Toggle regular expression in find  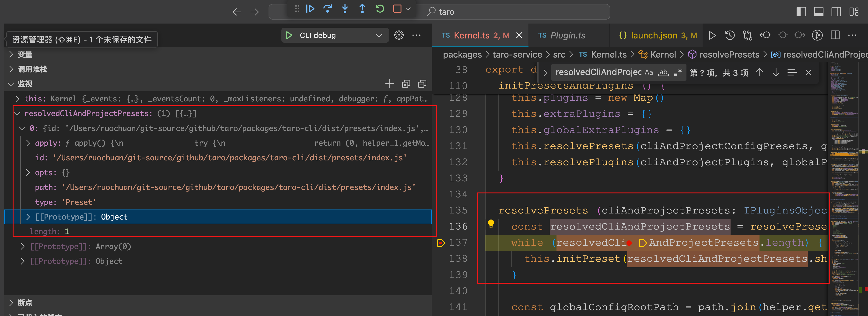coord(678,72)
